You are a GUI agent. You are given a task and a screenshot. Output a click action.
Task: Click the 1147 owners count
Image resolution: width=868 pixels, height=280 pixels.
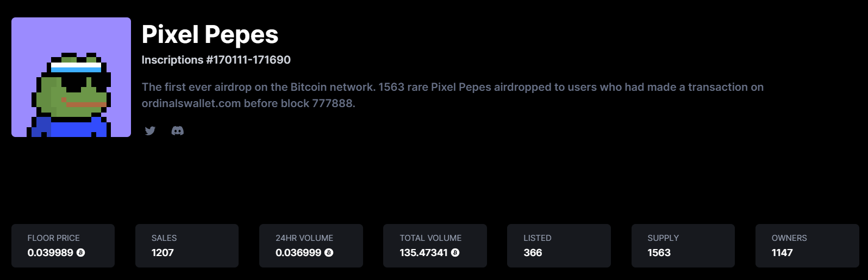(782, 253)
